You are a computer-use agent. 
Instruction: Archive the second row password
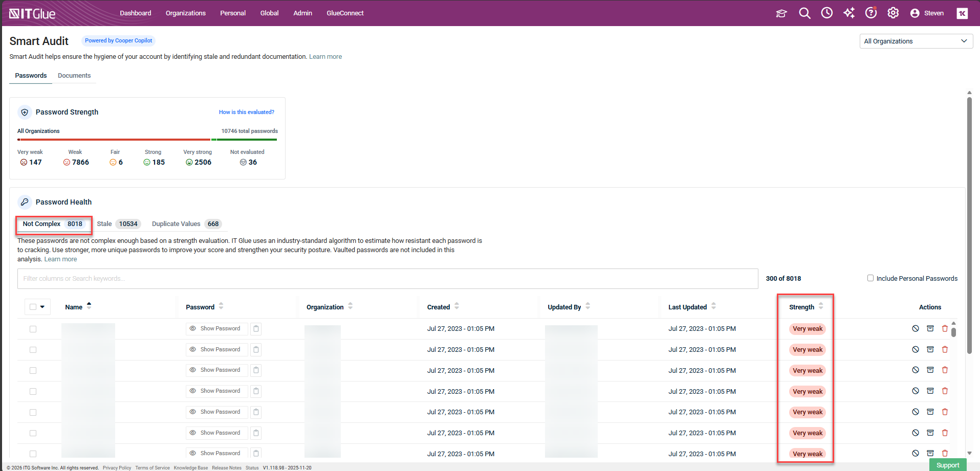930,349
